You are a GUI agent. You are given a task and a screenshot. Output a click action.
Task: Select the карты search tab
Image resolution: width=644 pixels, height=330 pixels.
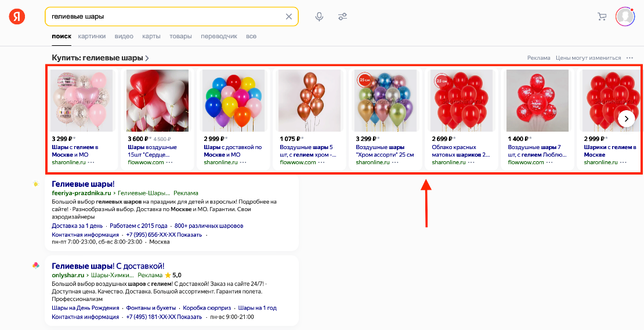point(151,36)
